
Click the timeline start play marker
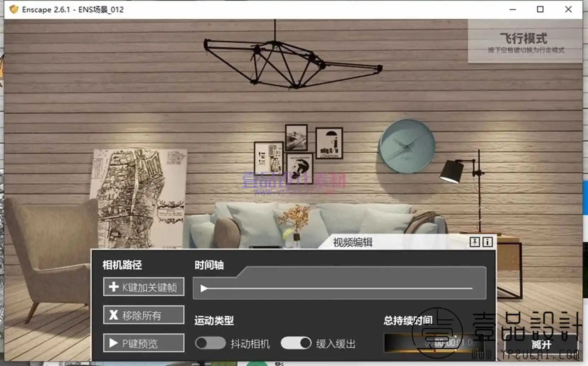[x=204, y=288]
